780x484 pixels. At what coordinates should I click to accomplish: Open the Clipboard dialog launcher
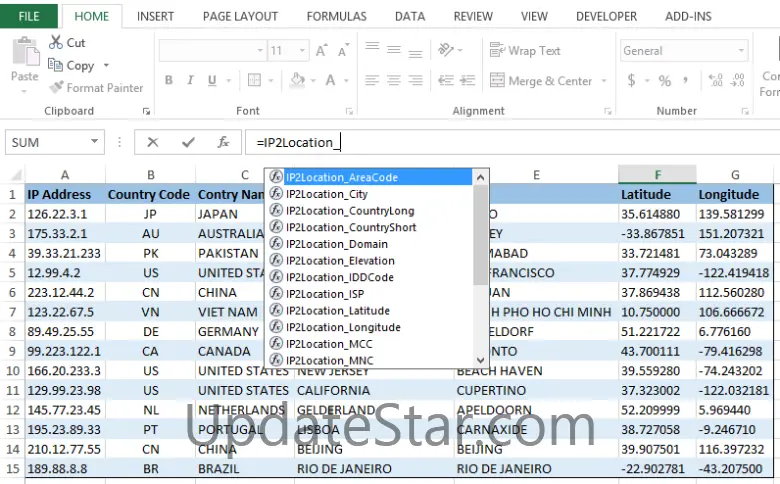(146, 111)
